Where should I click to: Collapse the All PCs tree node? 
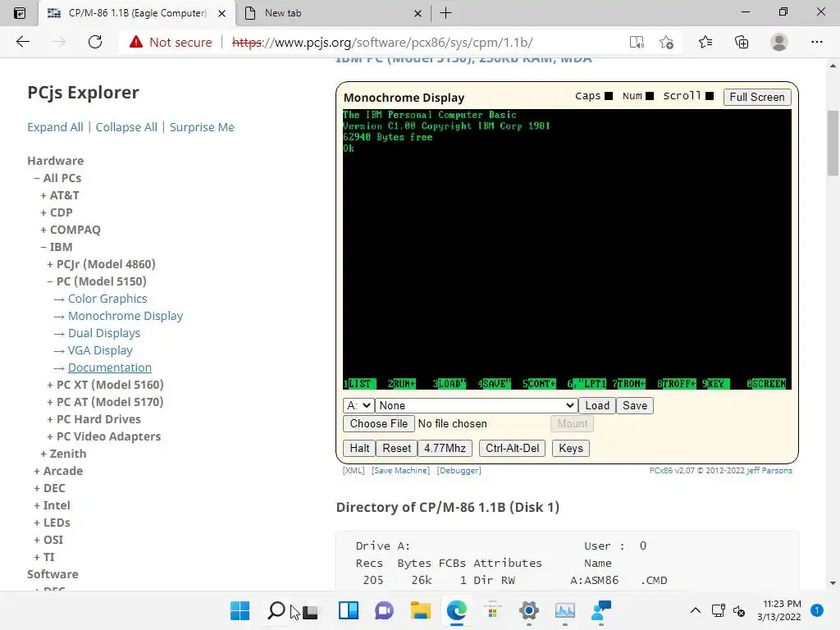pyautogui.click(x=57, y=178)
